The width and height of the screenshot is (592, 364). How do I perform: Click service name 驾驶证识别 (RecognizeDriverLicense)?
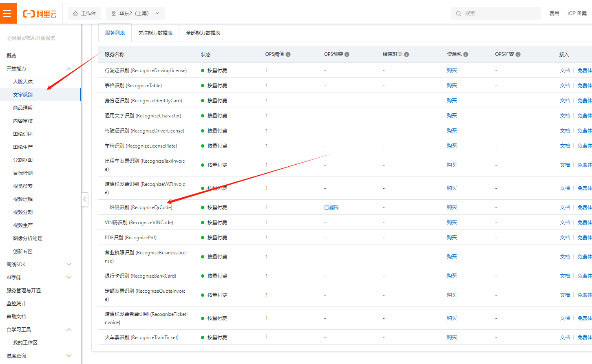145,131
